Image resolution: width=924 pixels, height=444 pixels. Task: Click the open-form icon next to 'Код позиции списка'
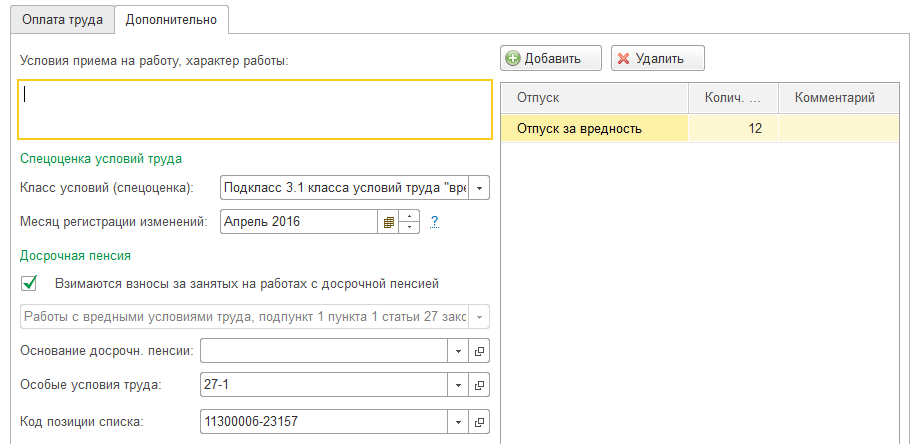480,421
